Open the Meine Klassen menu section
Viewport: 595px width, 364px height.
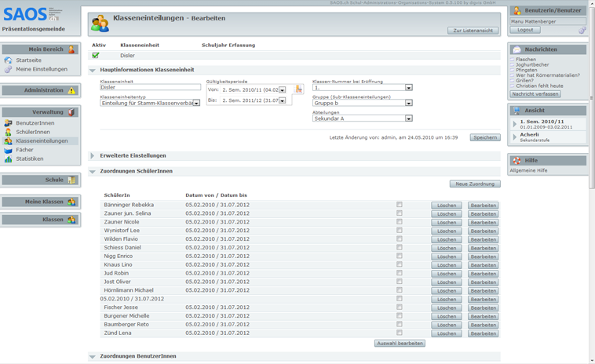[41, 202]
